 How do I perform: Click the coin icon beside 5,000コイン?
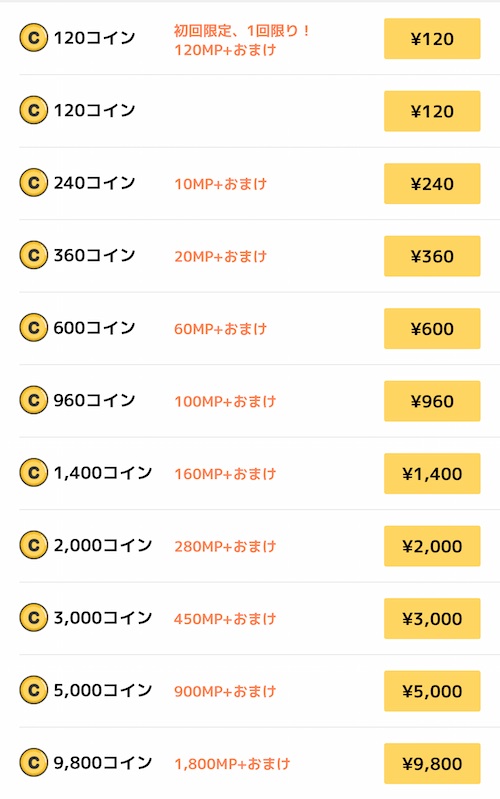click(34, 690)
